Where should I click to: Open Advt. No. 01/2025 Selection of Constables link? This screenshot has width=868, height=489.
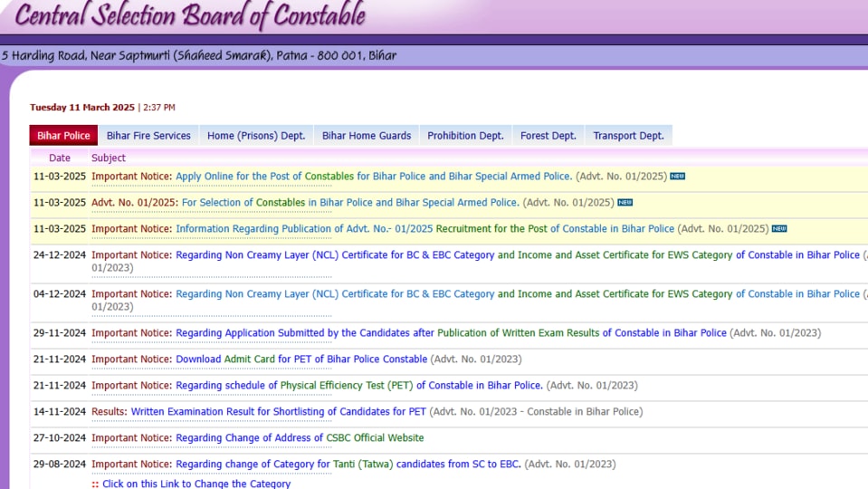tap(350, 203)
